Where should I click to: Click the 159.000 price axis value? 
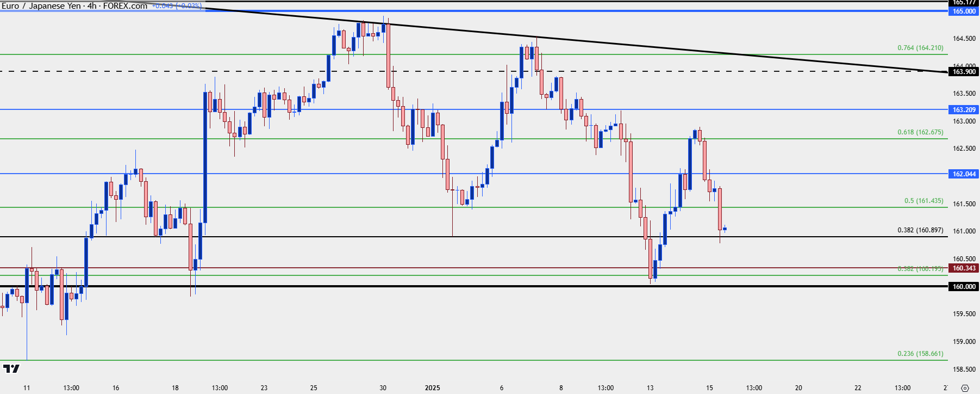[964, 342]
